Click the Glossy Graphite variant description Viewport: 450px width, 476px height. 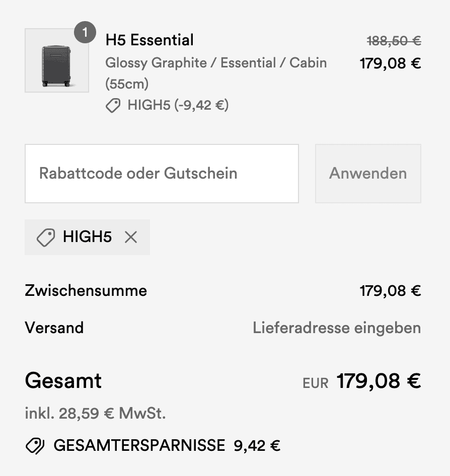[x=215, y=63]
